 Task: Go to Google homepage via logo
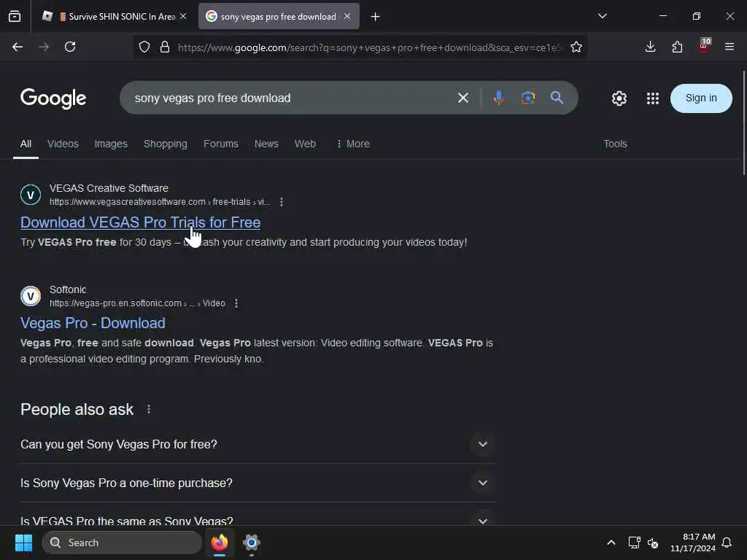pos(53,98)
